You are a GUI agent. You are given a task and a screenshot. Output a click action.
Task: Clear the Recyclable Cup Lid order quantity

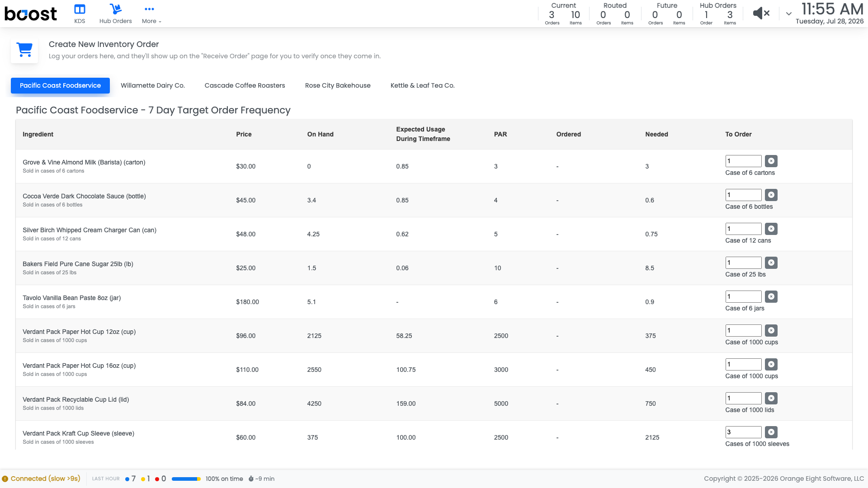click(771, 398)
